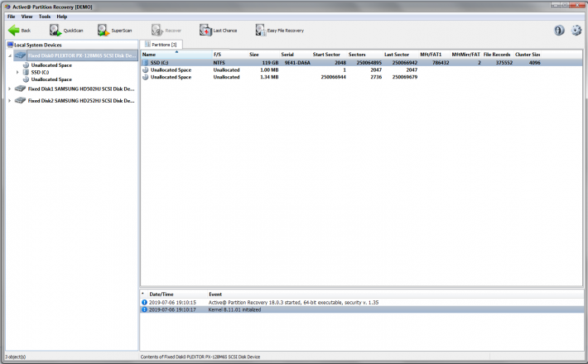Image resolution: width=588 pixels, height=364 pixels.
Task: Collapse the Fixed Disk0 PLEXTOR tree node
Action: coord(10,55)
